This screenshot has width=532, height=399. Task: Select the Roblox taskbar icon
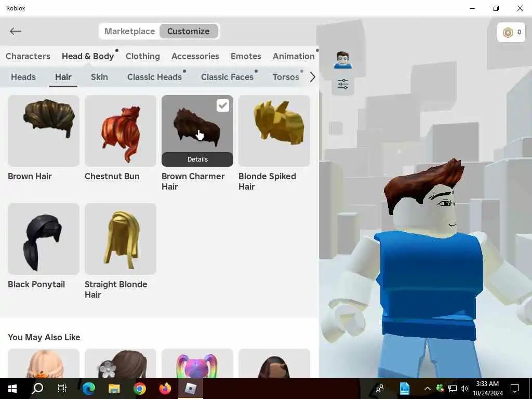(190, 389)
